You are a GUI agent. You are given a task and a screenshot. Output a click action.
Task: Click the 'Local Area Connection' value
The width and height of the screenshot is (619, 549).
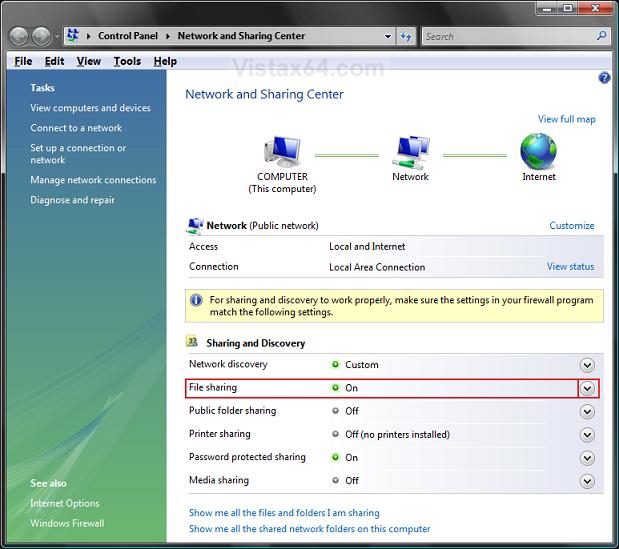tap(377, 267)
